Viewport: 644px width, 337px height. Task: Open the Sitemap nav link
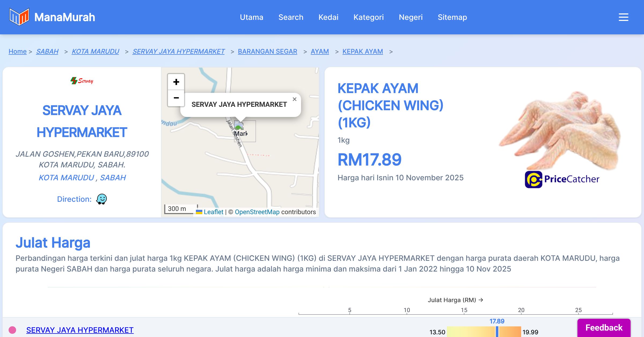pos(452,17)
